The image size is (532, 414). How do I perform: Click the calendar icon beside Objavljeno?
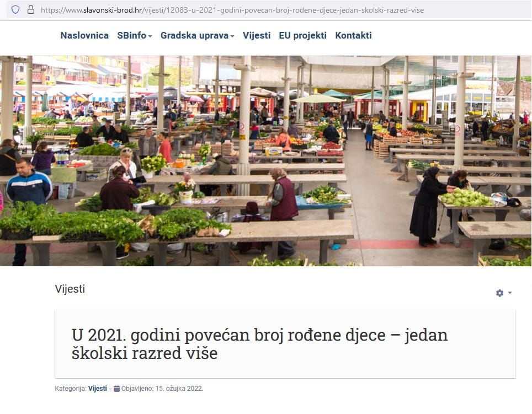[116, 389]
